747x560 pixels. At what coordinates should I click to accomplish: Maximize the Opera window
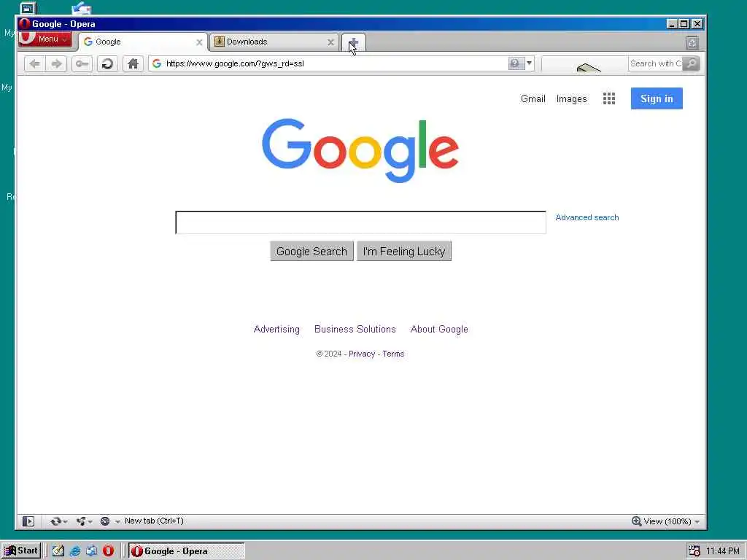[684, 24]
